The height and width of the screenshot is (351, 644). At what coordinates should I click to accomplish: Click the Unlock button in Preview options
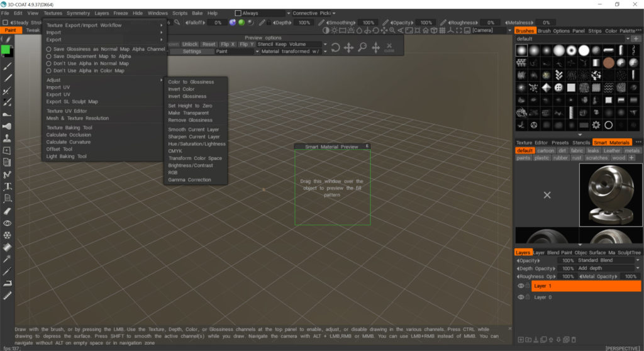pyautogui.click(x=190, y=45)
